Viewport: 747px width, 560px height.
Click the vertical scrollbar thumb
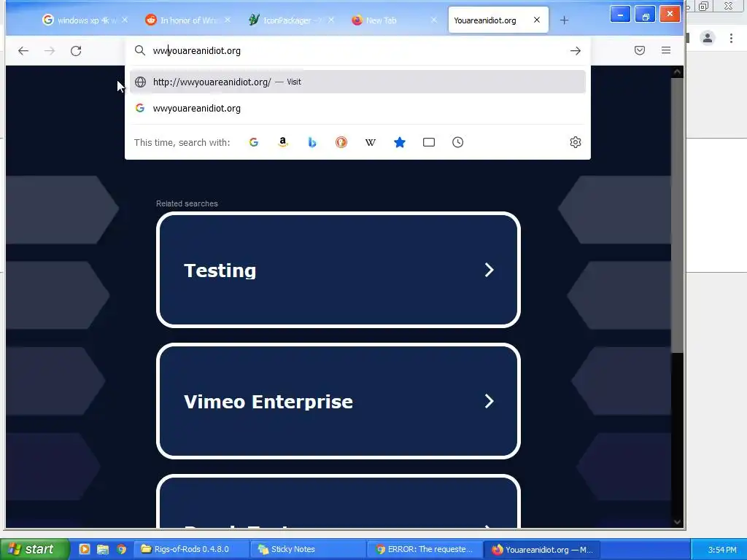click(677, 215)
